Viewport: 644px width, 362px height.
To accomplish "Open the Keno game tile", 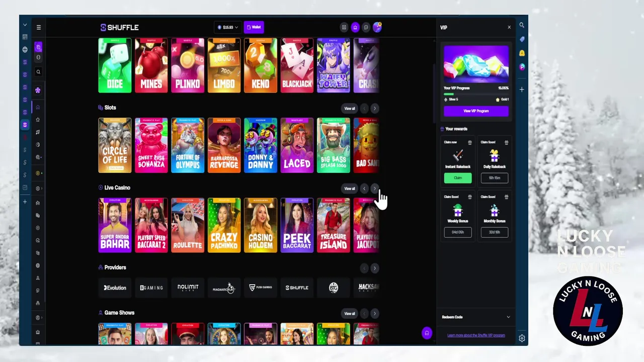I will coord(261,65).
